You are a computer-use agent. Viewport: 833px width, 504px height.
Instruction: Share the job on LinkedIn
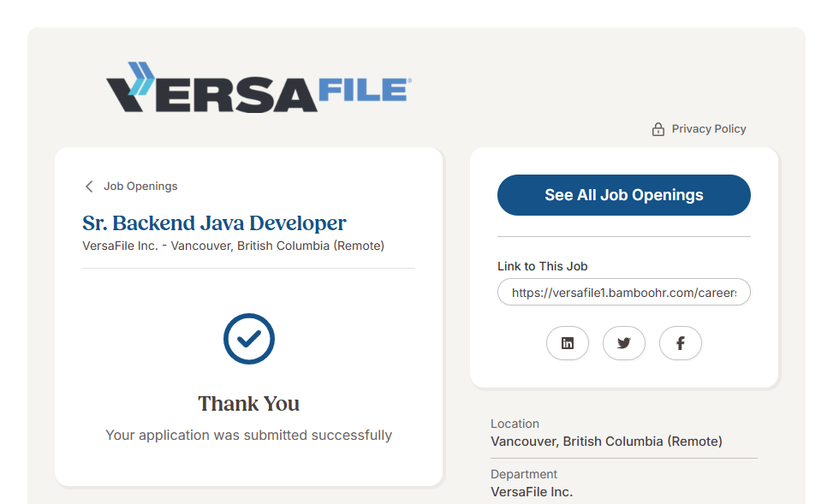pyautogui.click(x=568, y=343)
